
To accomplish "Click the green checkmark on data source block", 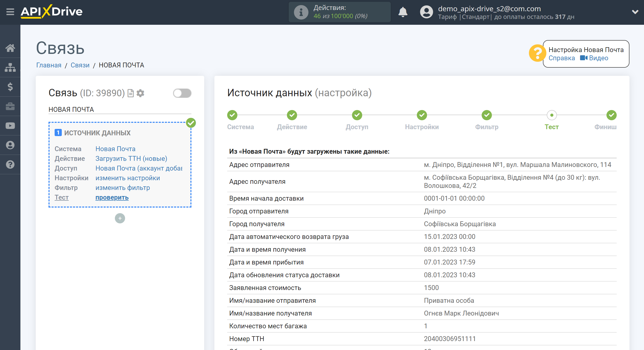I will pyautogui.click(x=191, y=123).
